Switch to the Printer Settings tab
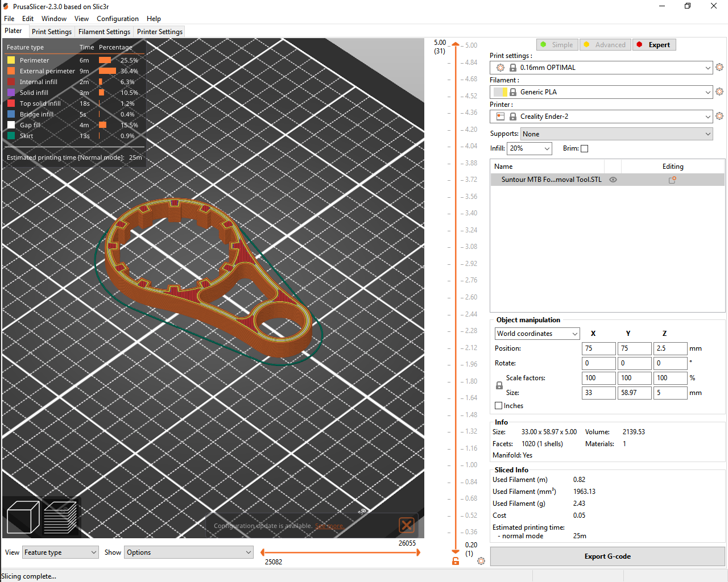The width and height of the screenshot is (728, 582). [x=159, y=31]
